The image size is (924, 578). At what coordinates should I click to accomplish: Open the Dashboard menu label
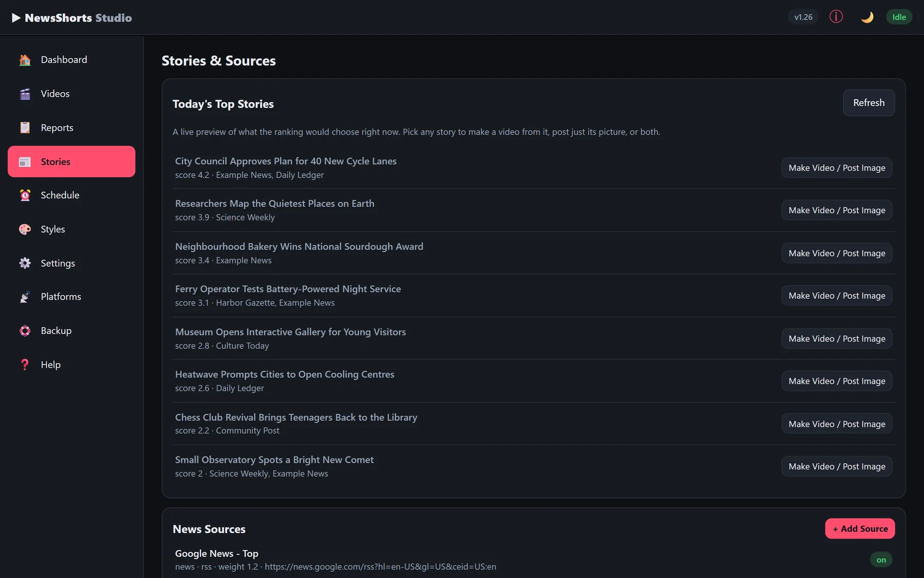[64, 60]
